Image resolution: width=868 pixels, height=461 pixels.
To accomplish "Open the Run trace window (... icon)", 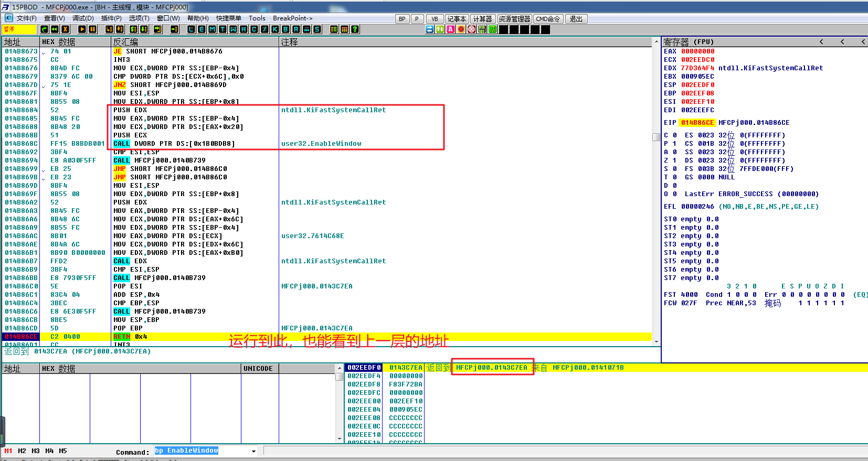I will point(307,29).
